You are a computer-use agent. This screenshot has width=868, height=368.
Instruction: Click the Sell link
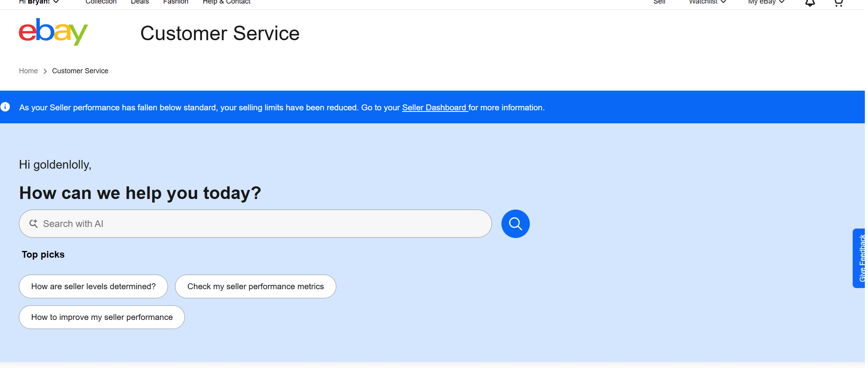click(x=659, y=2)
